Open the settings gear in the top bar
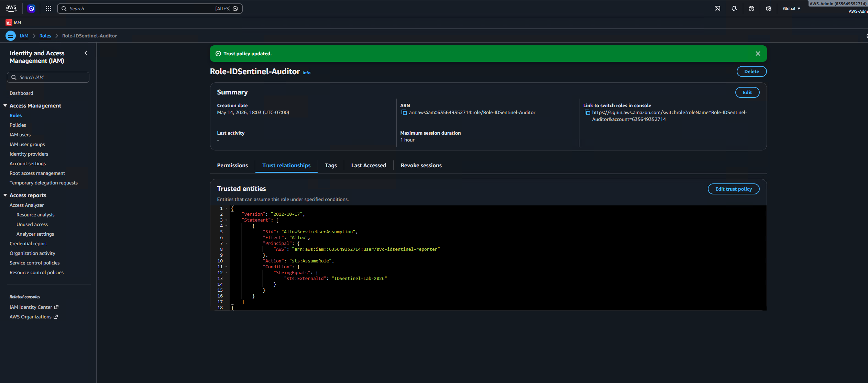868x383 pixels. (768, 9)
